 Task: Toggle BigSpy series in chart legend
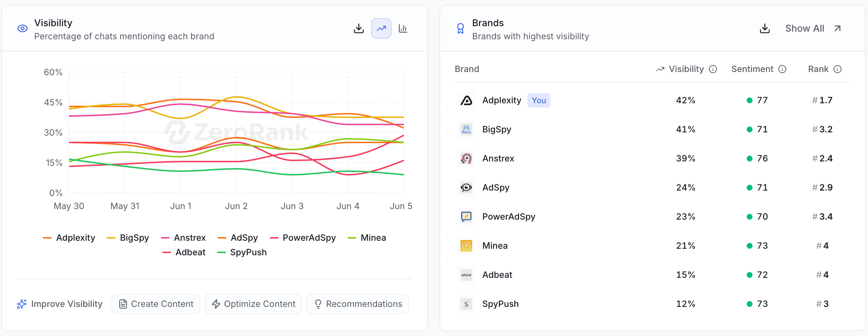point(128,238)
